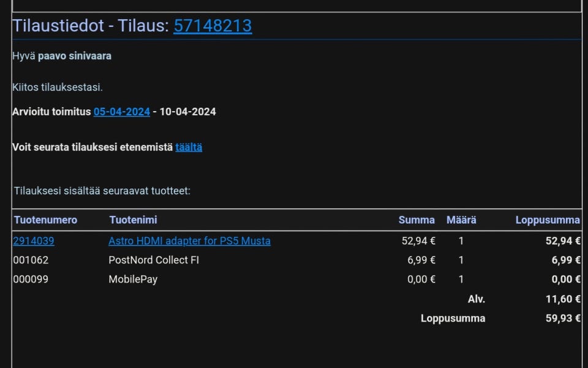The width and height of the screenshot is (588, 368).
Task: Click the "Kiitos tilauksestasi" thank-you text
Action: (x=58, y=87)
